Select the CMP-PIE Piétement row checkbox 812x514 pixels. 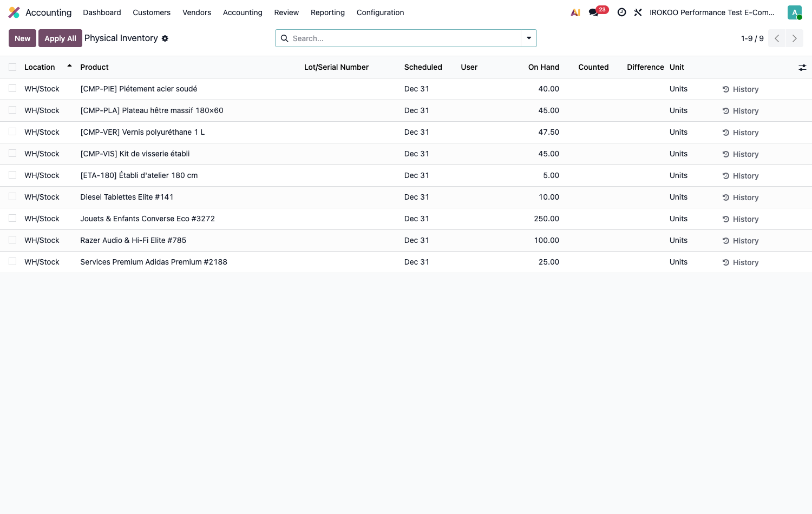(12, 88)
